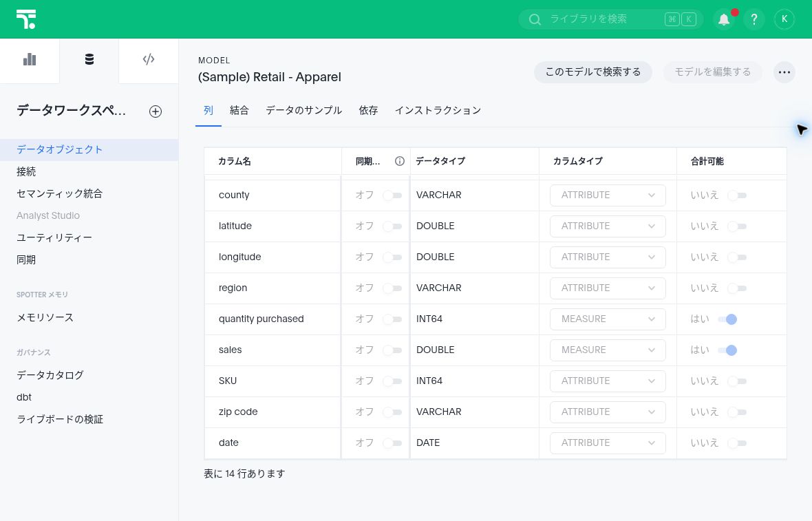812x521 pixels.
Task: Open column type dropdown for region
Action: pyautogui.click(x=608, y=288)
